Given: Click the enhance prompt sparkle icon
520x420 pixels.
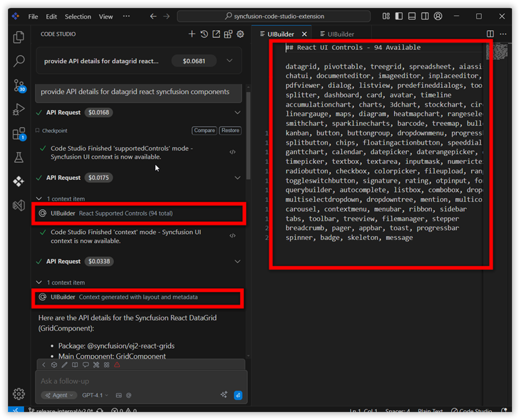Looking at the screenshot, I should pyautogui.click(x=224, y=395).
